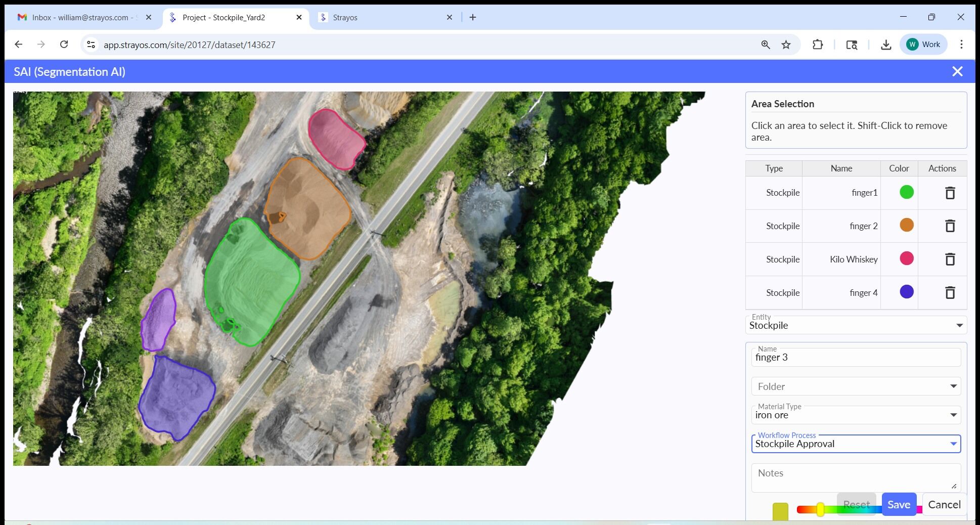Close the Project - Stockpile_Yard2 tab
The height and width of the screenshot is (525, 980).
[299, 17]
